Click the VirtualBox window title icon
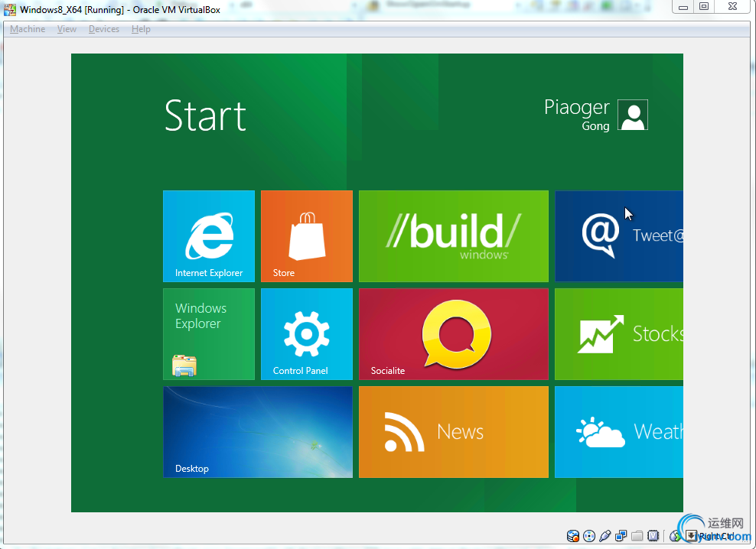This screenshot has height=549, width=756. coord(10,9)
